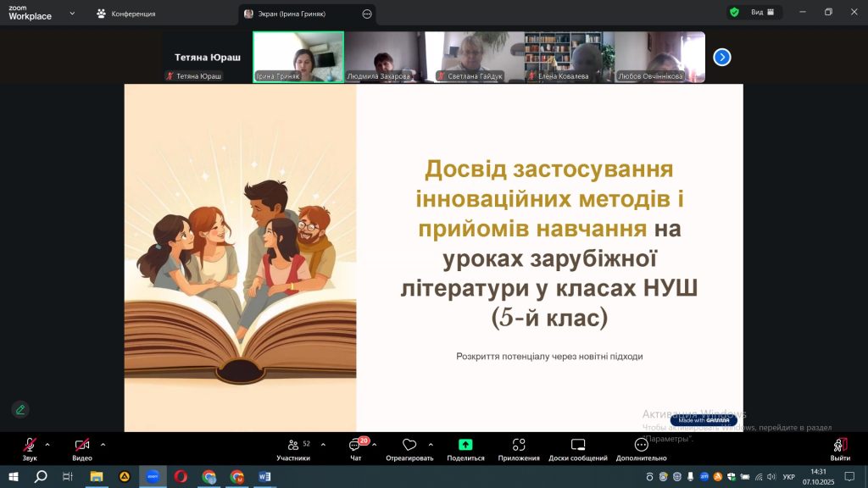Click the green Поделиться share screen button
Viewport: 868px width, 488px height.
465,445
